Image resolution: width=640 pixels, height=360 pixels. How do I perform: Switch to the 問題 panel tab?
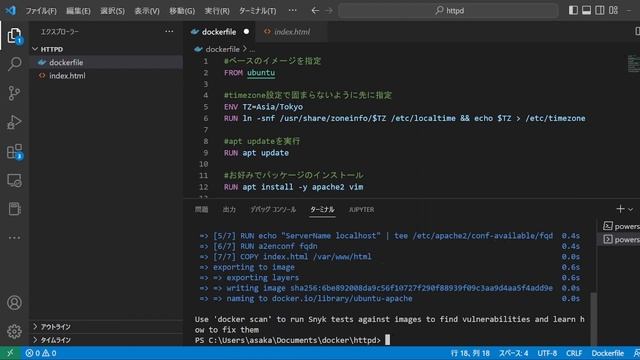tap(201, 209)
